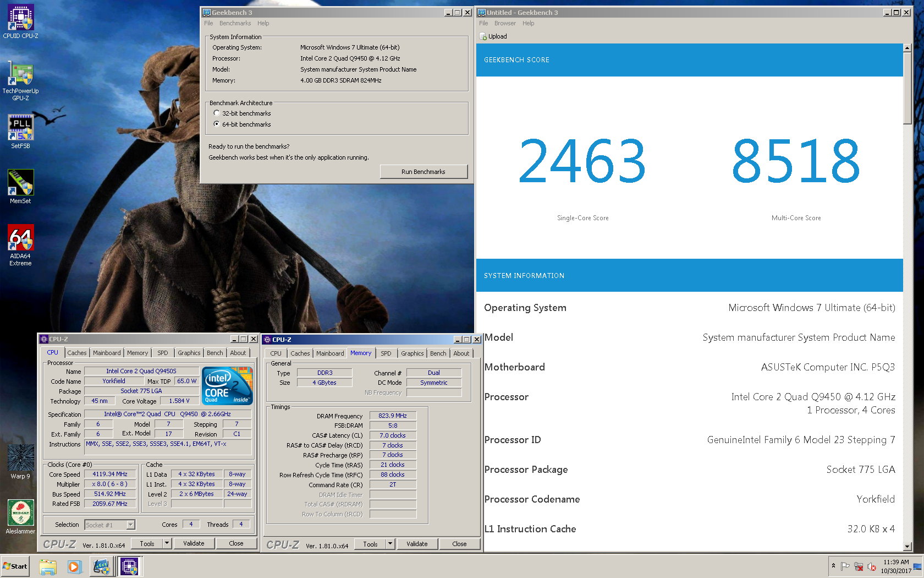Open the clock showing 11:39 AM
Screen dimensions: 924x578
click(896, 566)
